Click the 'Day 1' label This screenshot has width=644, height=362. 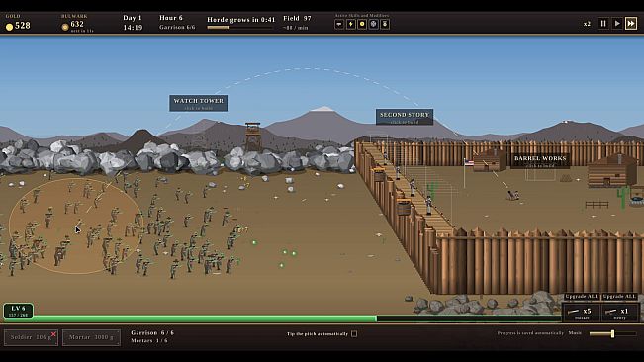[x=133, y=18]
